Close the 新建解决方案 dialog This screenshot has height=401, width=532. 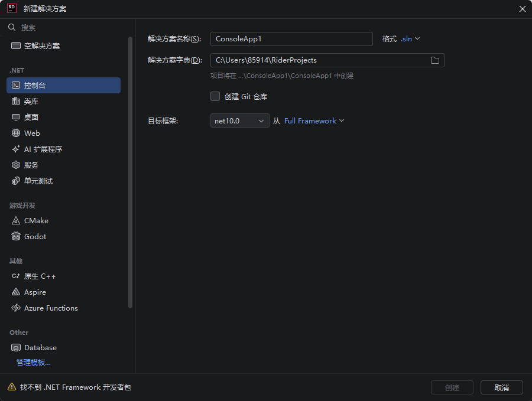pos(522,9)
